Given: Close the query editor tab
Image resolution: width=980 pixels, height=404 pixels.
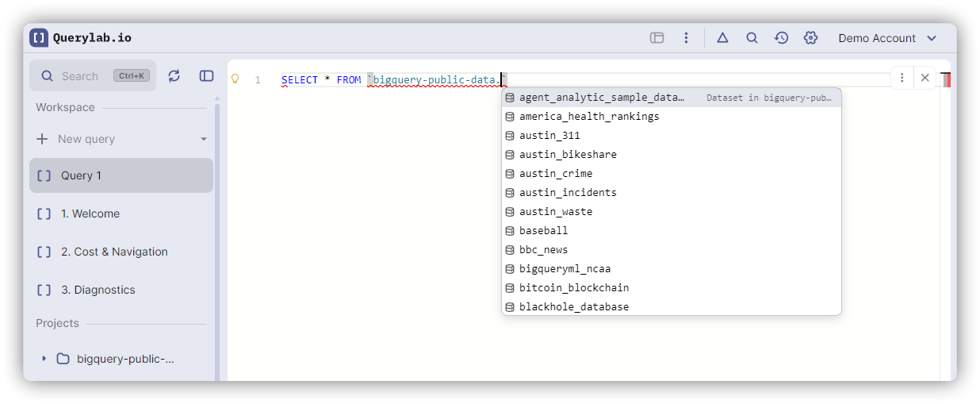Looking at the screenshot, I should coord(924,78).
